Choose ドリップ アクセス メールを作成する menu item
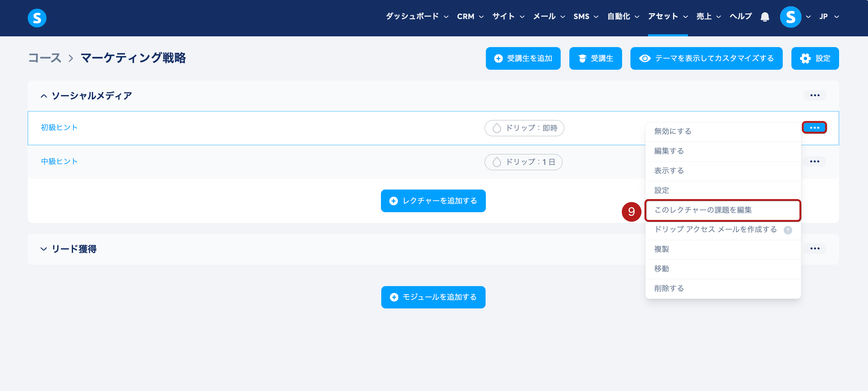The width and height of the screenshot is (868, 391). pos(723,230)
